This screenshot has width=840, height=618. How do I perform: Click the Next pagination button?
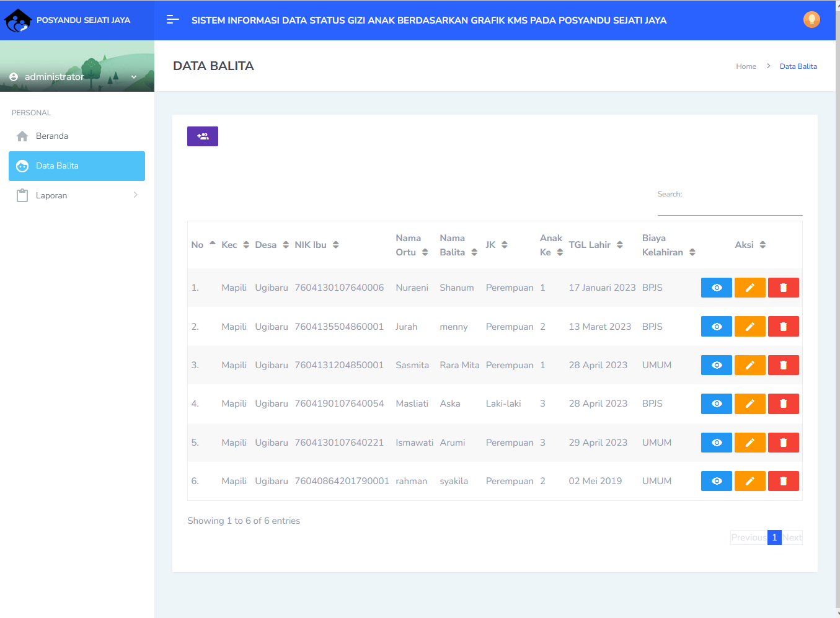[792, 537]
